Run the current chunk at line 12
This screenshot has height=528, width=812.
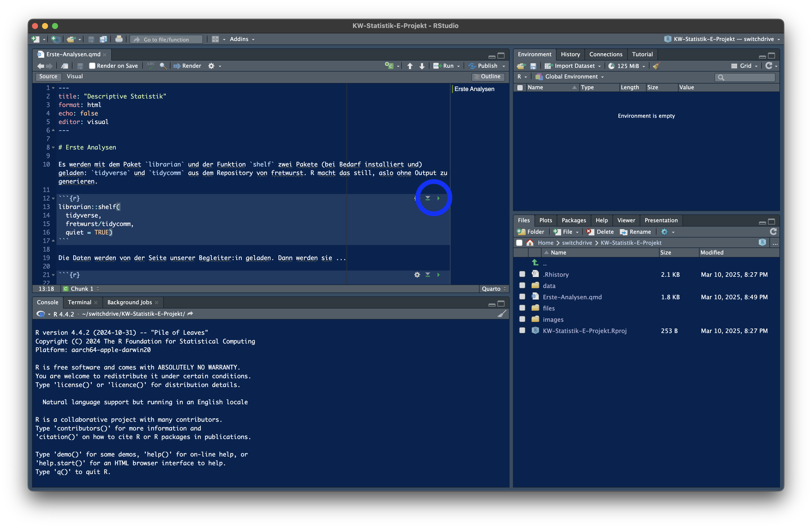point(438,198)
